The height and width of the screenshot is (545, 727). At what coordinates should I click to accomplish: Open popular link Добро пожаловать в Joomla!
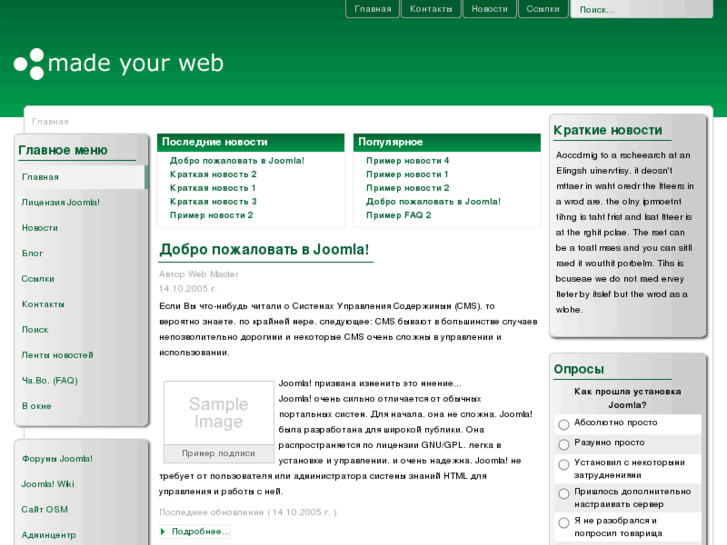(434, 202)
